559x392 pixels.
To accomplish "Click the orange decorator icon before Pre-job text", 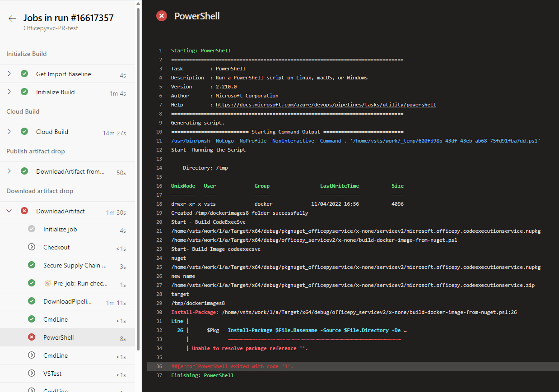I will pos(47,283).
